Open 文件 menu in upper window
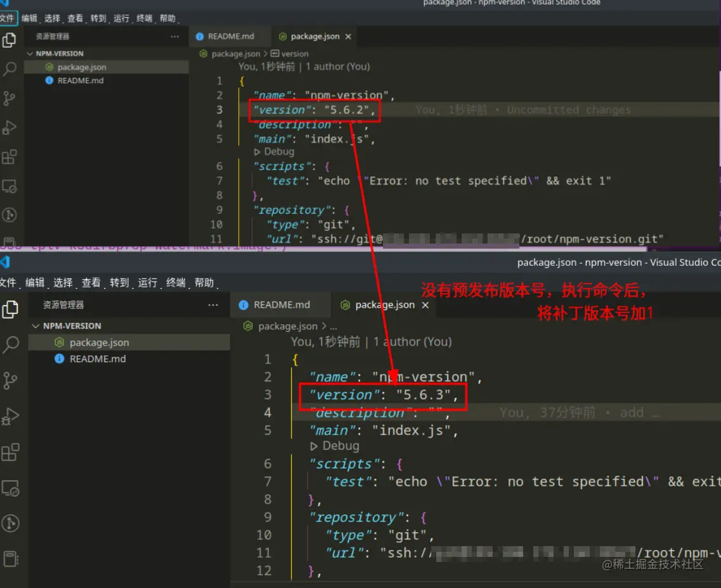This screenshot has height=588, width=721. 8,18
